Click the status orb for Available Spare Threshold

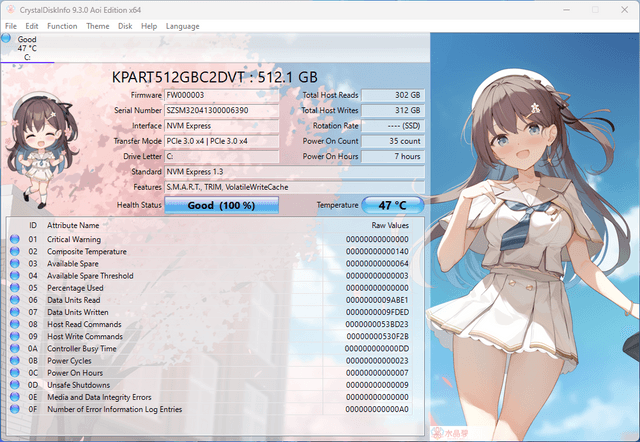pos(15,275)
